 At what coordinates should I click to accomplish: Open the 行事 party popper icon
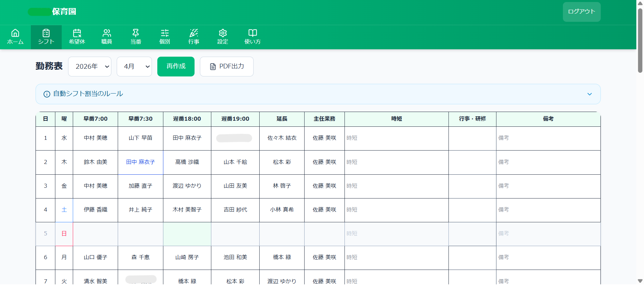pos(194,33)
